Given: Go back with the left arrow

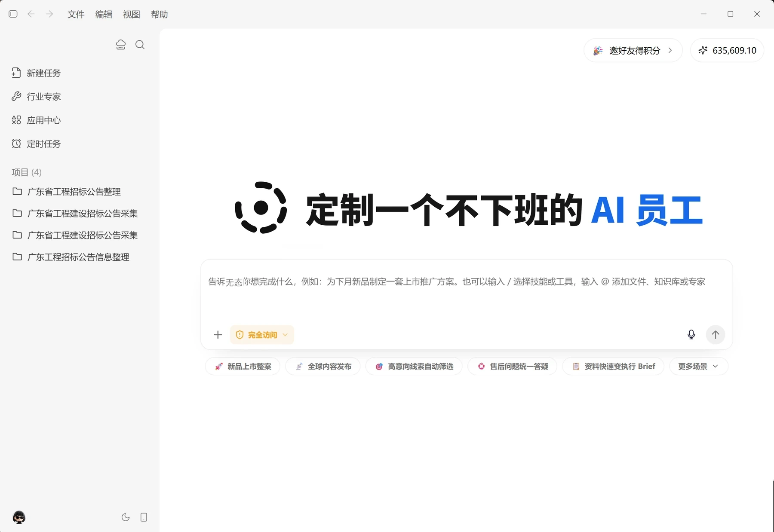Looking at the screenshot, I should tap(31, 14).
